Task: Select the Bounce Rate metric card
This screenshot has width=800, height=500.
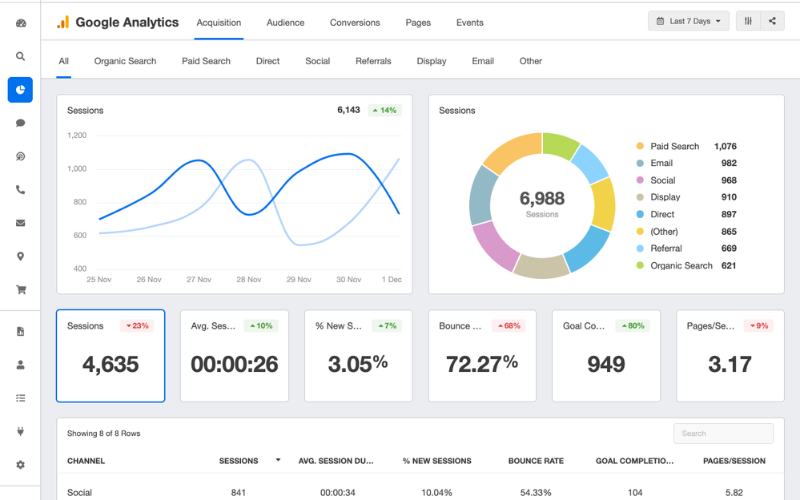Action: 482,356
